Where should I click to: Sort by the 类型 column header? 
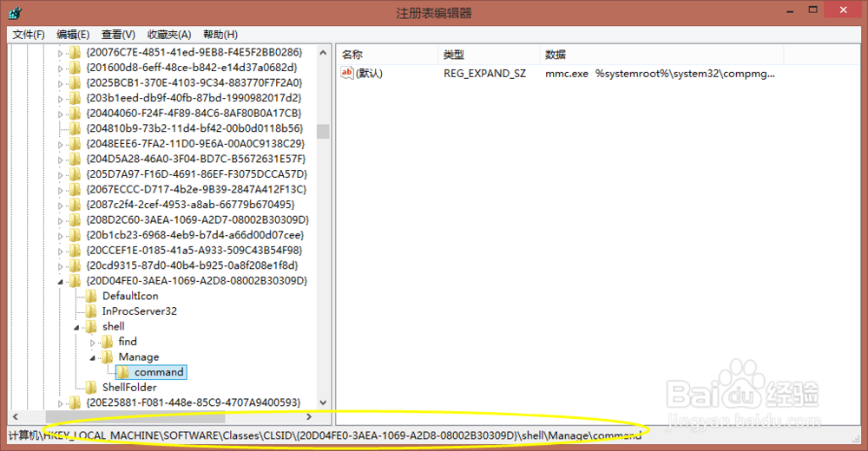coord(489,55)
